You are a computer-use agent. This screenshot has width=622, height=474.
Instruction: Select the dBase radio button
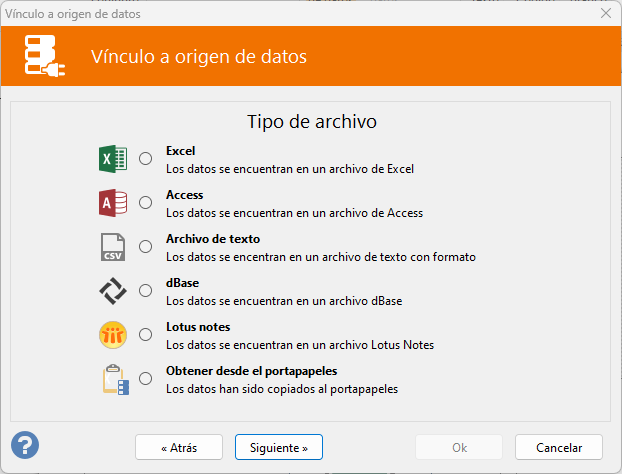(146, 290)
